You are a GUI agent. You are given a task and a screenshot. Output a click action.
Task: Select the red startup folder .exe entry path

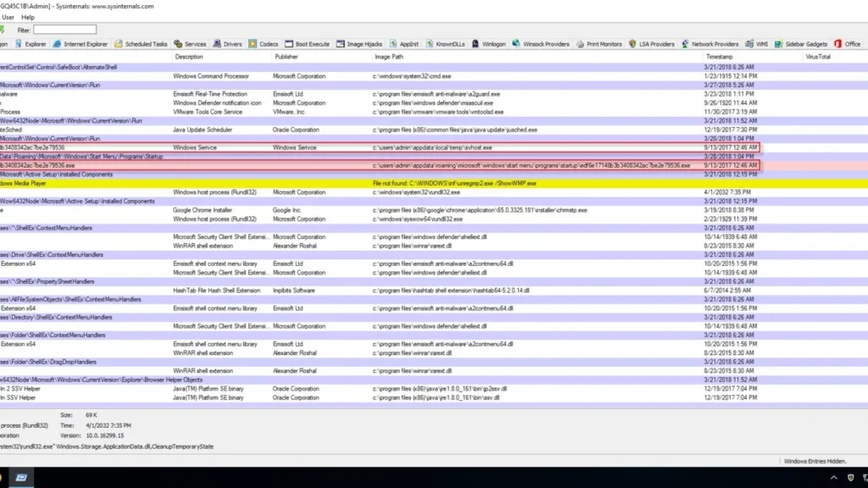531,165
